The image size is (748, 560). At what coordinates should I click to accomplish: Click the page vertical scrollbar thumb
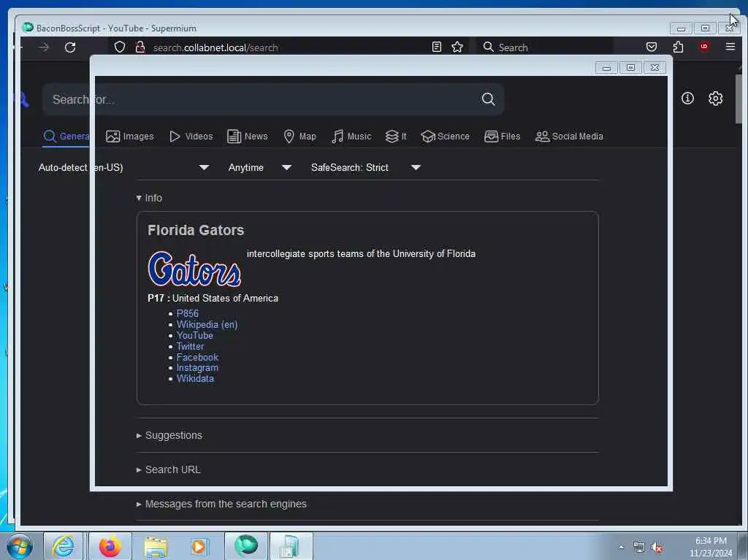pyautogui.click(x=739, y=99)
